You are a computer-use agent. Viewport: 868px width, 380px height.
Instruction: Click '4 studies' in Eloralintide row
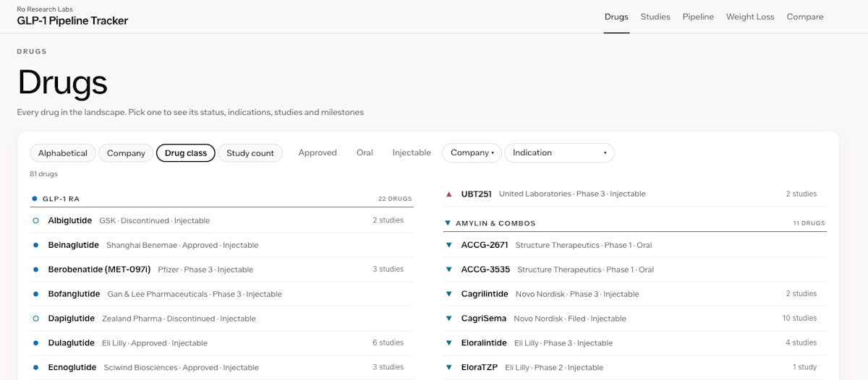(x=801, y=343)
